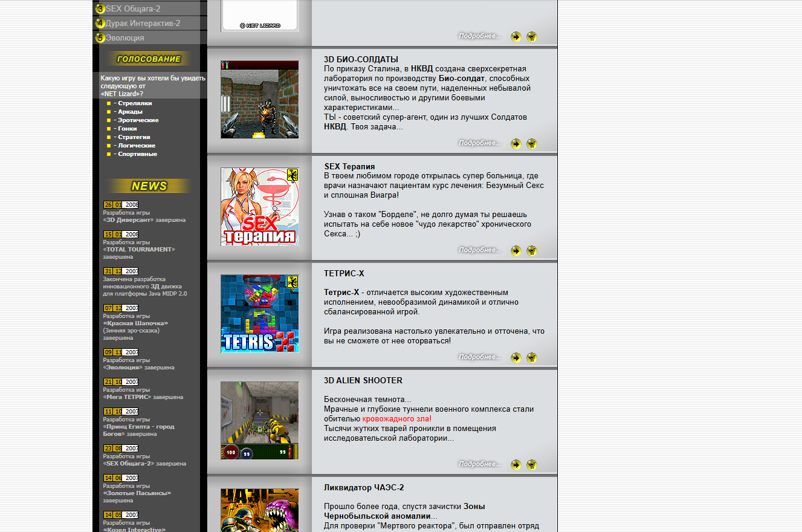Open the SEX Терапия cover image
802x532 pixels.
point(259,207)
